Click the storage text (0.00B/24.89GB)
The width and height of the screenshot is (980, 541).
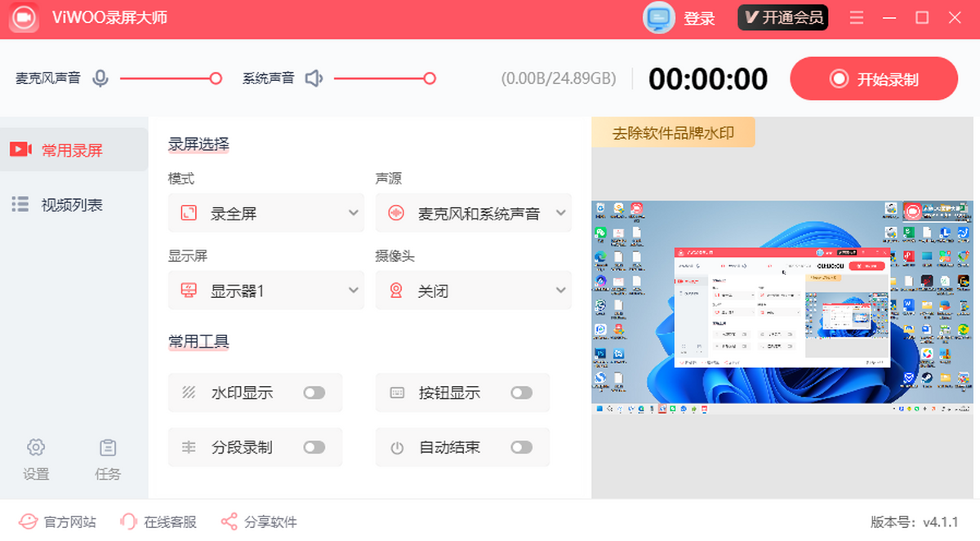tap(559, 79)
